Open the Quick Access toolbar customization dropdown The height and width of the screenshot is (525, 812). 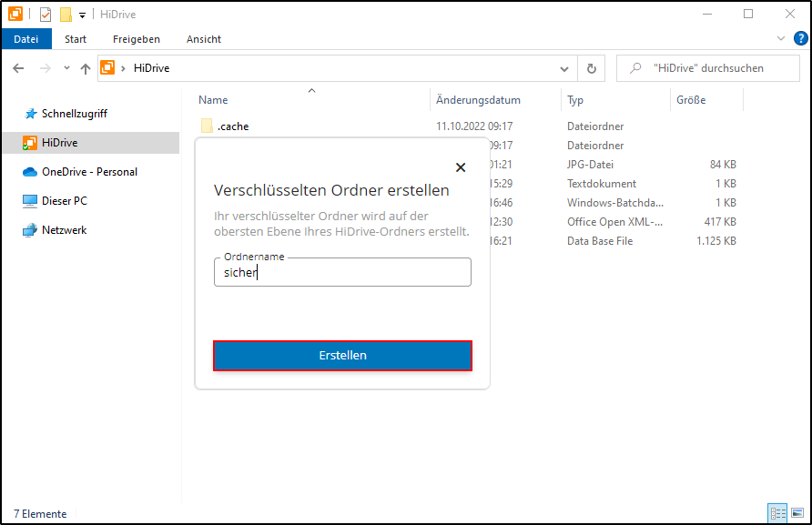82,14
